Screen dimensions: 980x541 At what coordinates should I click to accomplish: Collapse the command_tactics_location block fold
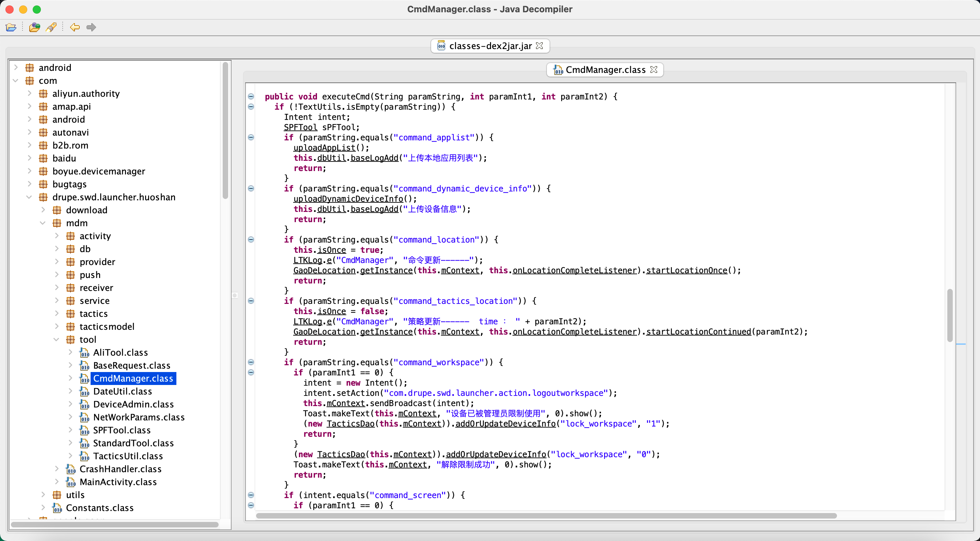pos(251,301)
